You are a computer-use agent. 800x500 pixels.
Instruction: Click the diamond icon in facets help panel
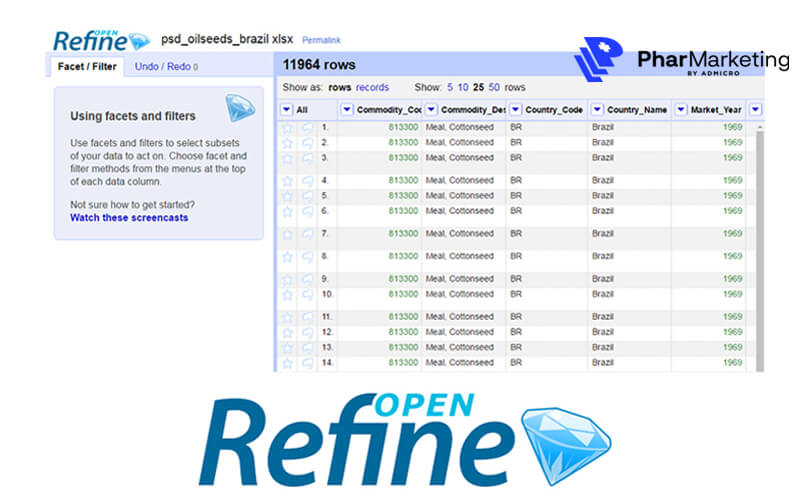240,108
